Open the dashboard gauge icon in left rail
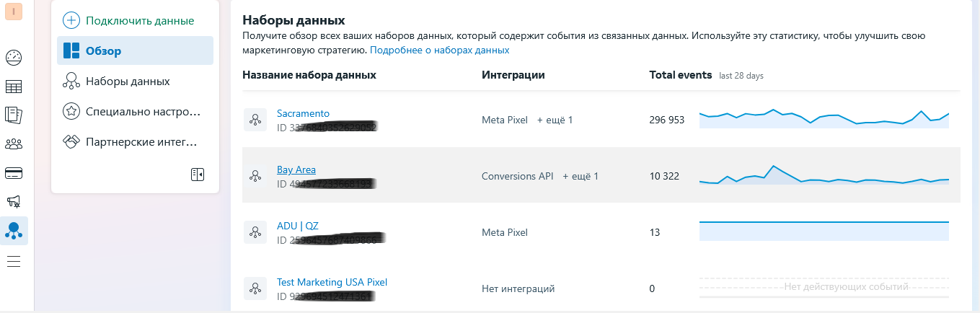Viewport: 980px width, 313px height. click(14, 58)
